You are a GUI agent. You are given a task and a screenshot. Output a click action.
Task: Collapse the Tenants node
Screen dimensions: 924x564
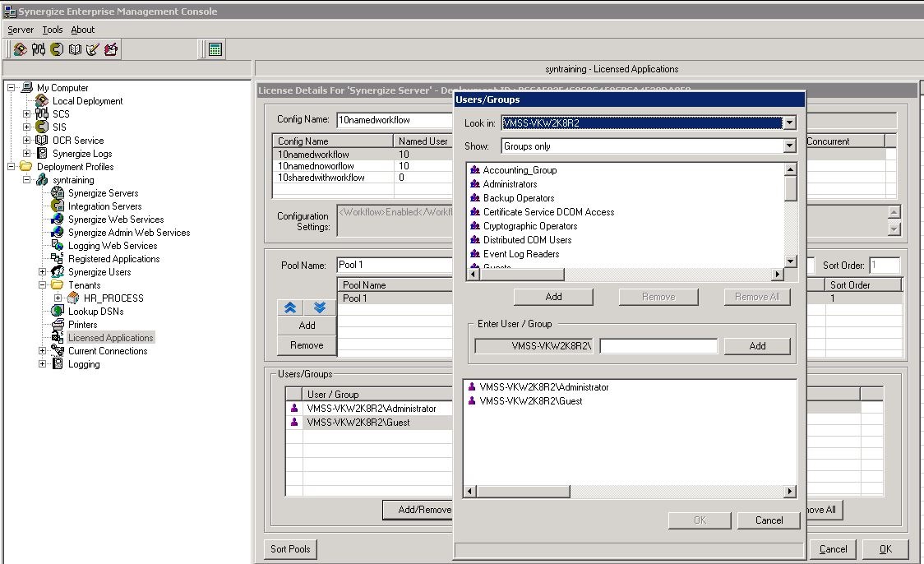(x=43, y=284)
